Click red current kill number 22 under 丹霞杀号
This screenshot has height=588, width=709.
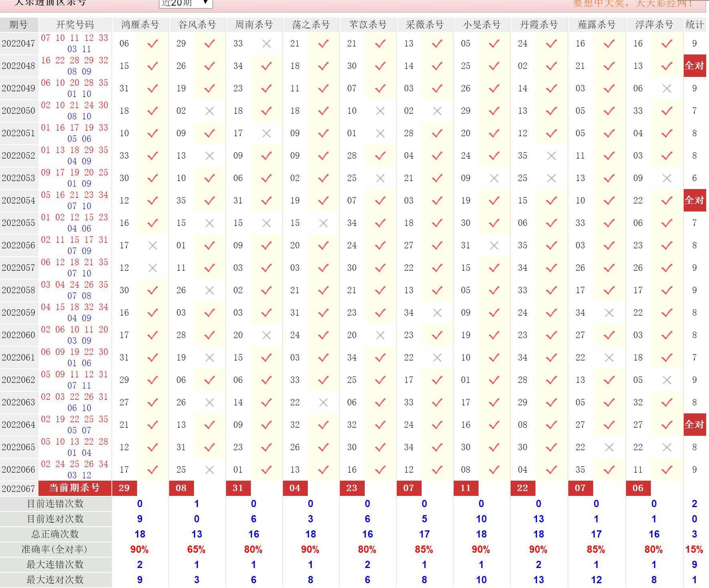[523, 488]
